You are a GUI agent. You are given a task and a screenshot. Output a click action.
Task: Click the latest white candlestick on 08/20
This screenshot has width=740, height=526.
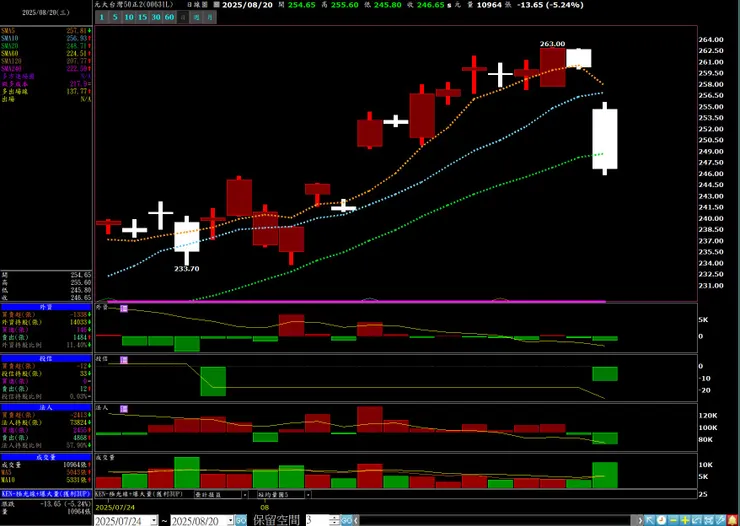coord(605,139)
